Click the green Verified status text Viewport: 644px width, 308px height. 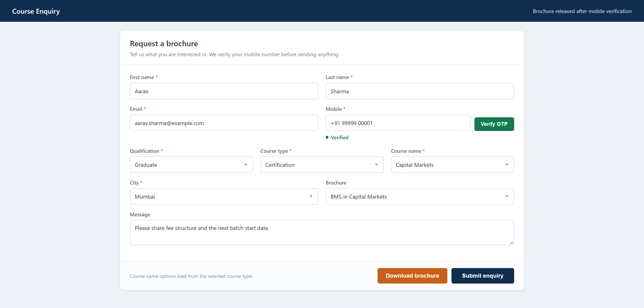pos(340,137)
